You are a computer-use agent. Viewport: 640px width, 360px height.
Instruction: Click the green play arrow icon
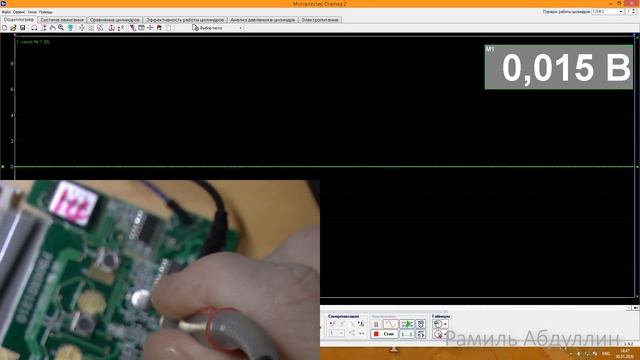point(407,324)
